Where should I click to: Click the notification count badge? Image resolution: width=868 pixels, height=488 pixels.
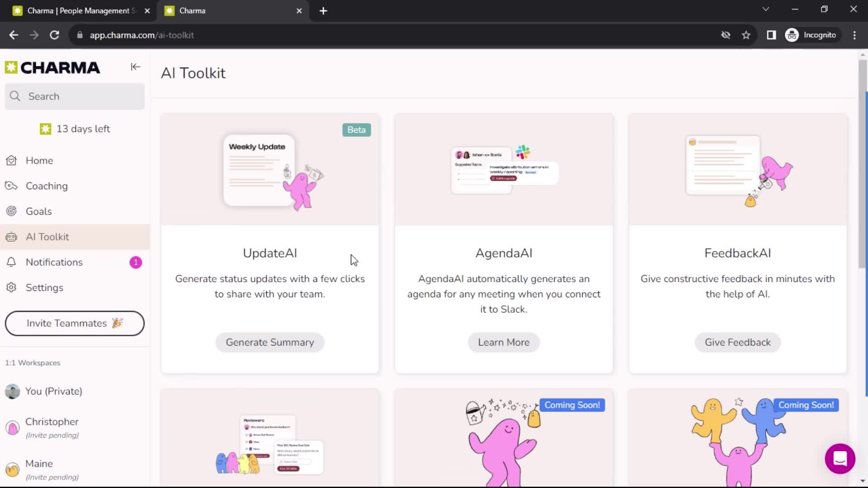pos(136,262)
